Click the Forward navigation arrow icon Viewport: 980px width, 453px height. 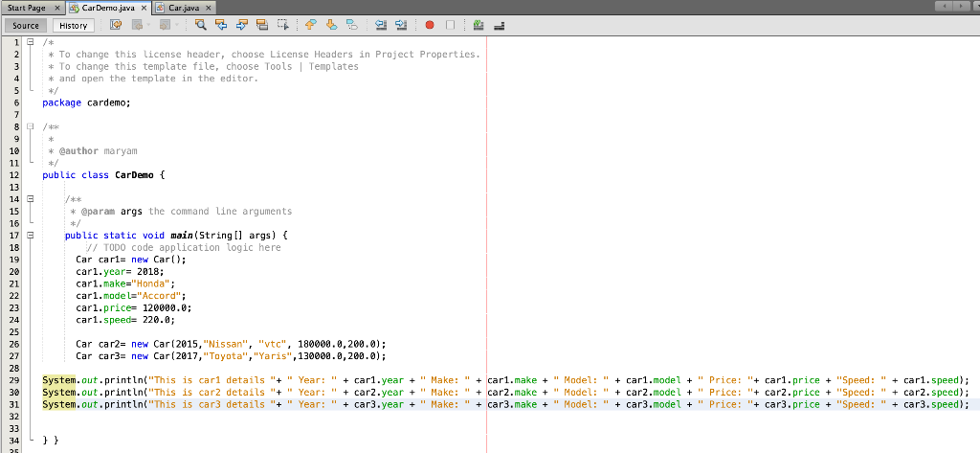(165, 25)
